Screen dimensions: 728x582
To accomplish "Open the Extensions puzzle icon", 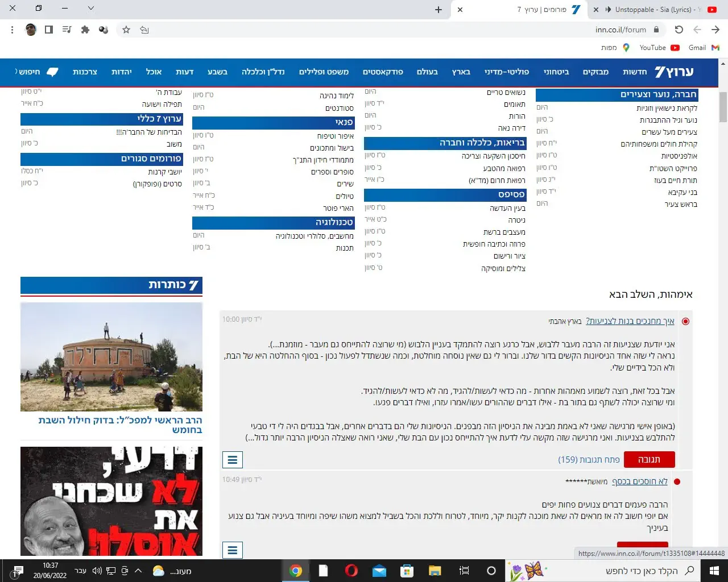I will (85, 30).
